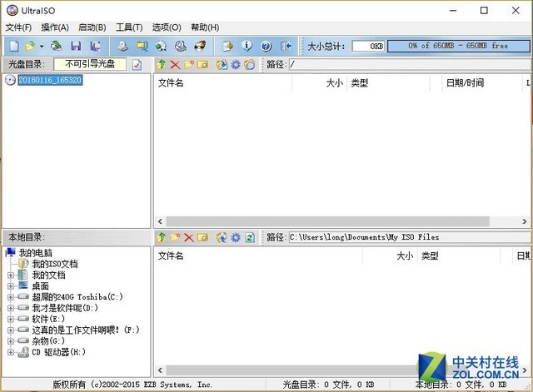Image resolution: width=533 pixels, height=392 pixels.
Task: Expand the 超屌的240G Toshiba(C:) drive node
Action: click(11, 297)
